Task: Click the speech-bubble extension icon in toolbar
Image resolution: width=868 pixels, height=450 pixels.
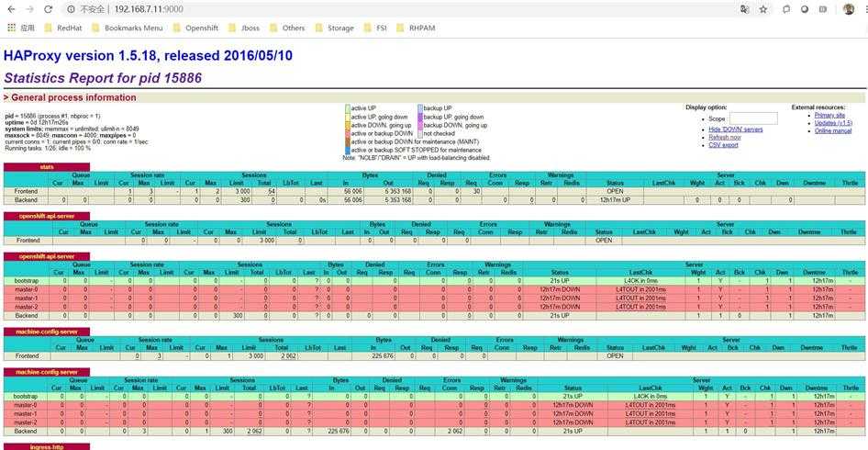Action: tap(786, 9)
